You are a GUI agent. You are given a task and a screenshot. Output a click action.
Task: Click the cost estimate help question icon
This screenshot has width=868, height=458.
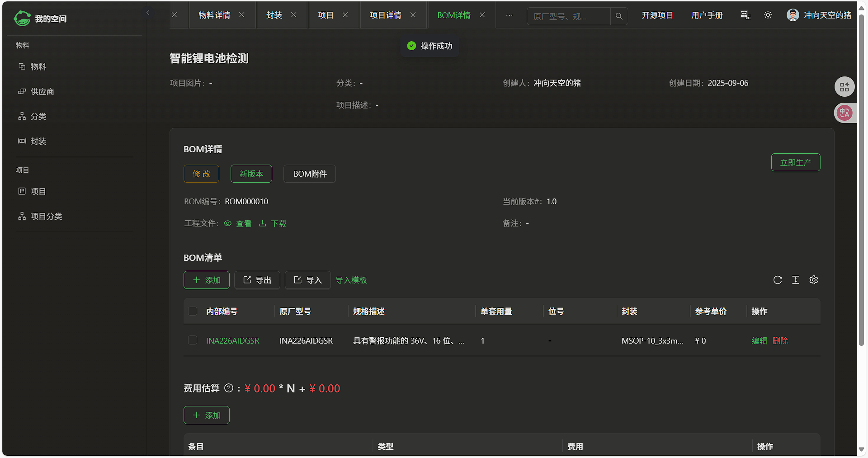click(x=229, y=388)
